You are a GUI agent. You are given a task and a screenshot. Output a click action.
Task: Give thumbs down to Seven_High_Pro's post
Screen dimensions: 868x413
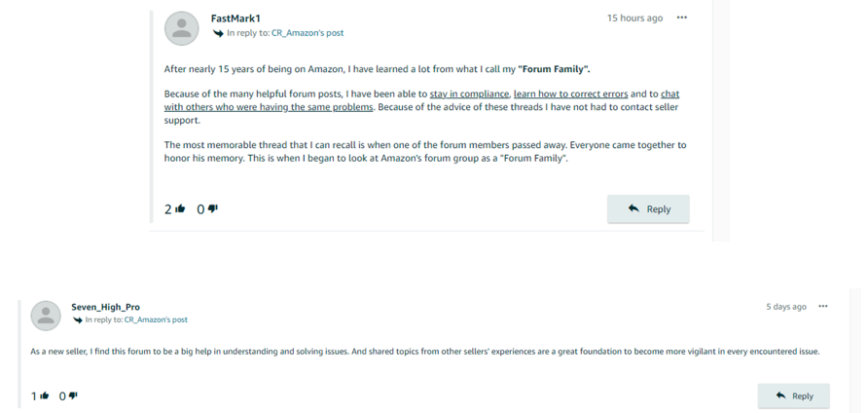[x=73, y=395]
